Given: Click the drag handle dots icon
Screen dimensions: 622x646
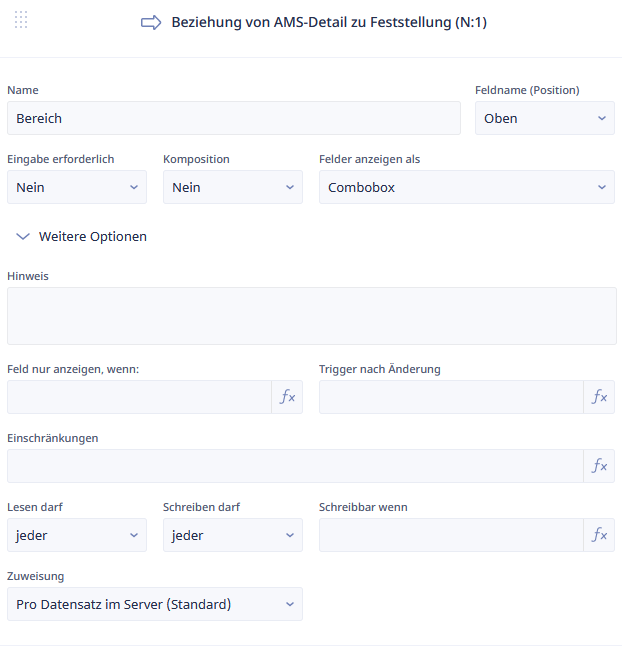Looking at the screenshot, I should pyautogui.click(x=21, y=20).
